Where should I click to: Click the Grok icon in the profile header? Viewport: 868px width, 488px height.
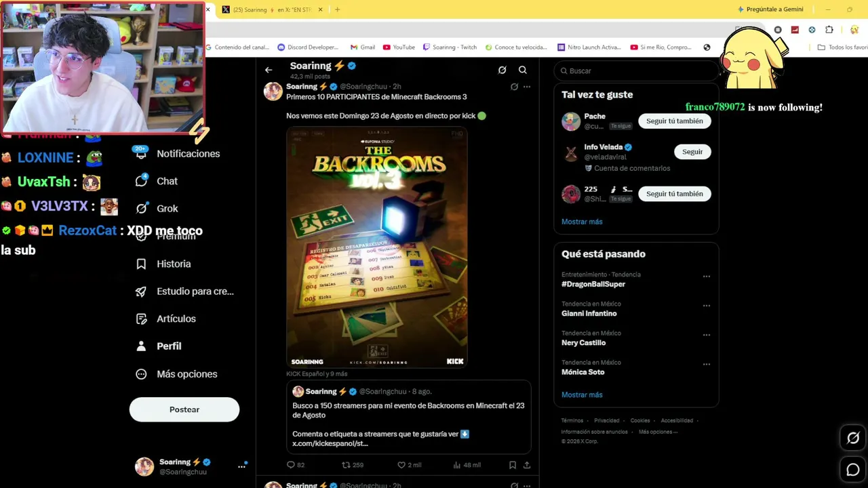(502, 70)
